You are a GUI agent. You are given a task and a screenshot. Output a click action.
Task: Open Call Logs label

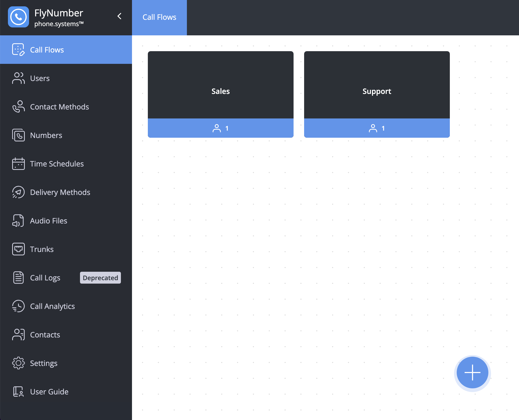coord(45,278)
